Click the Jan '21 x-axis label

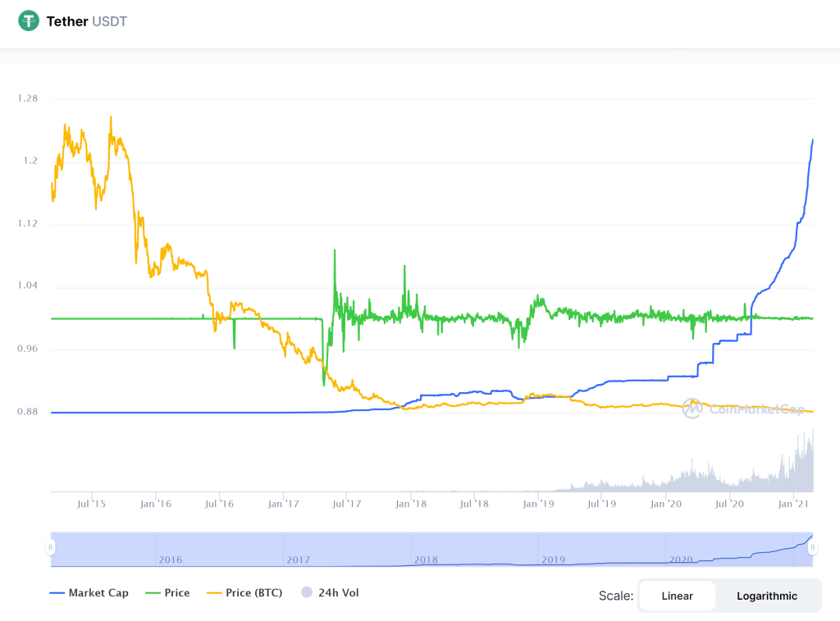pos(793,503)
